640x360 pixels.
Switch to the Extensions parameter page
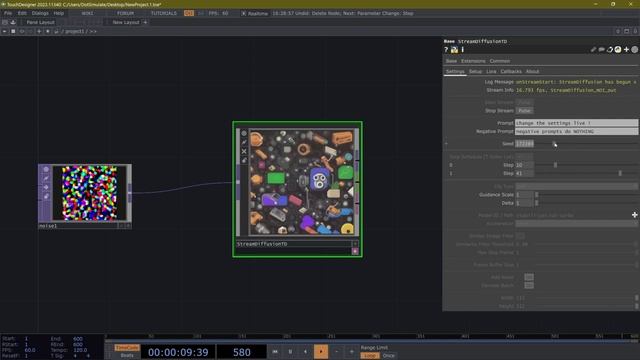[x=473, y=61]
